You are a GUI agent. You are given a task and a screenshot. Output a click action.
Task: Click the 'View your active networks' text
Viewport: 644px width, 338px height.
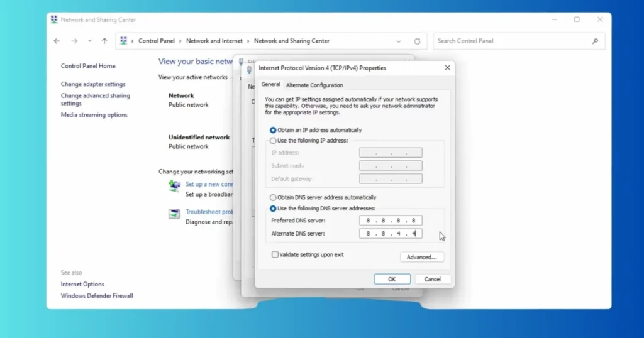point(192,77)
